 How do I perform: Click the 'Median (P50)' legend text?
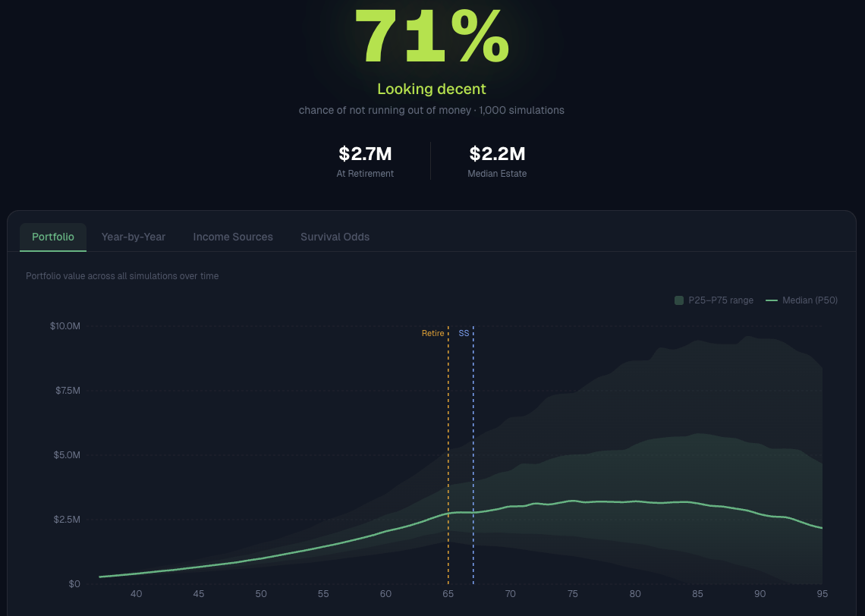810,300
